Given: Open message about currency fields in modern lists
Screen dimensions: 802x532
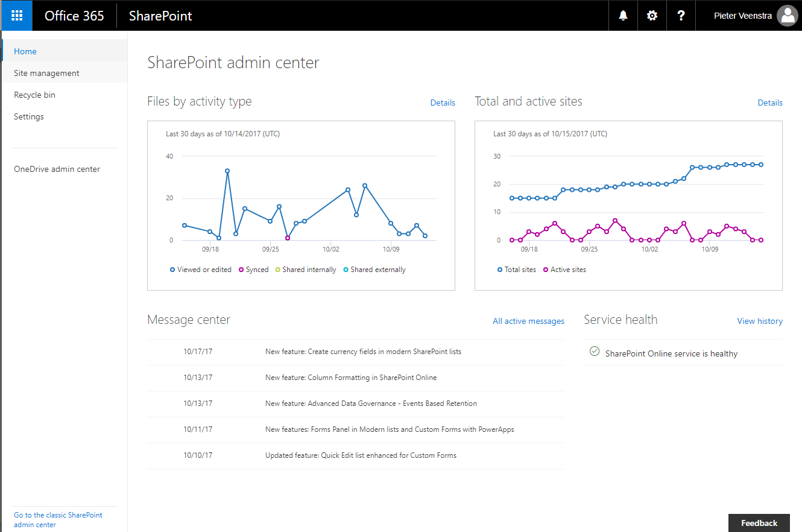Looking at the screenshot, I should (x=363, y=351).
